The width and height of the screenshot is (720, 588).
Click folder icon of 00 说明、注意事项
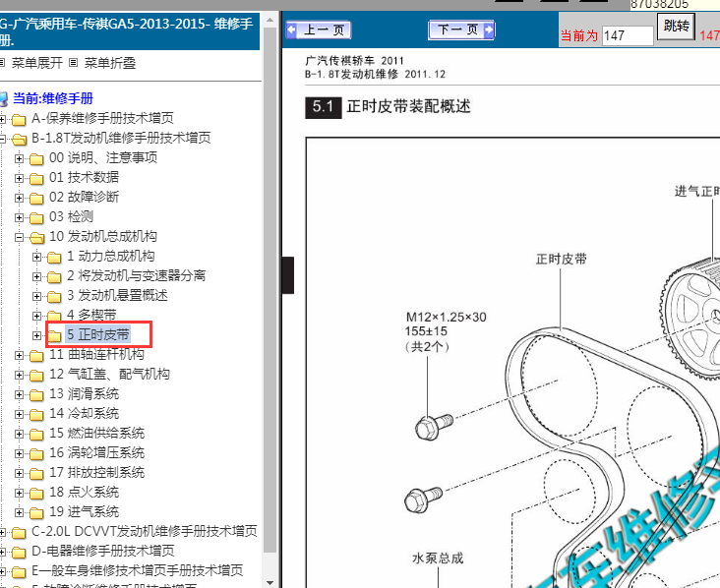pos(36,159)
